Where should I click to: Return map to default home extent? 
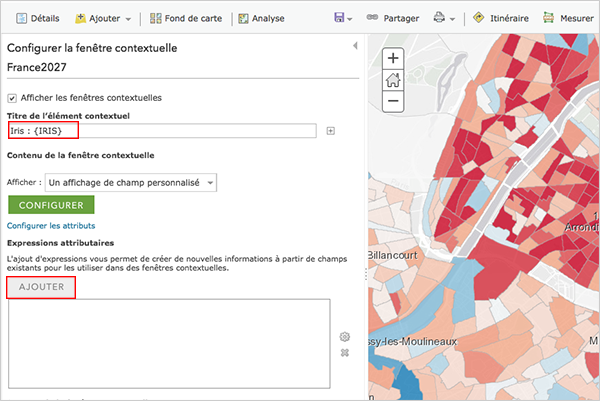[393, 80]
